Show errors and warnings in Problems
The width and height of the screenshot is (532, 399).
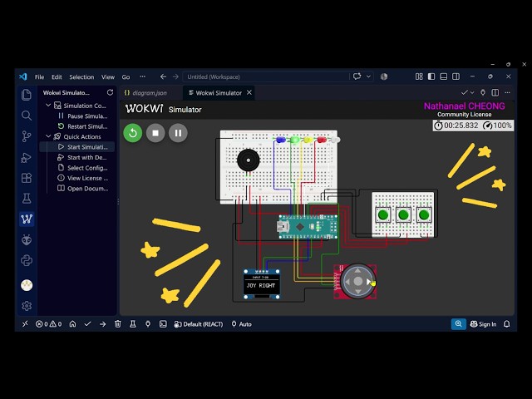tap(48, 324)
